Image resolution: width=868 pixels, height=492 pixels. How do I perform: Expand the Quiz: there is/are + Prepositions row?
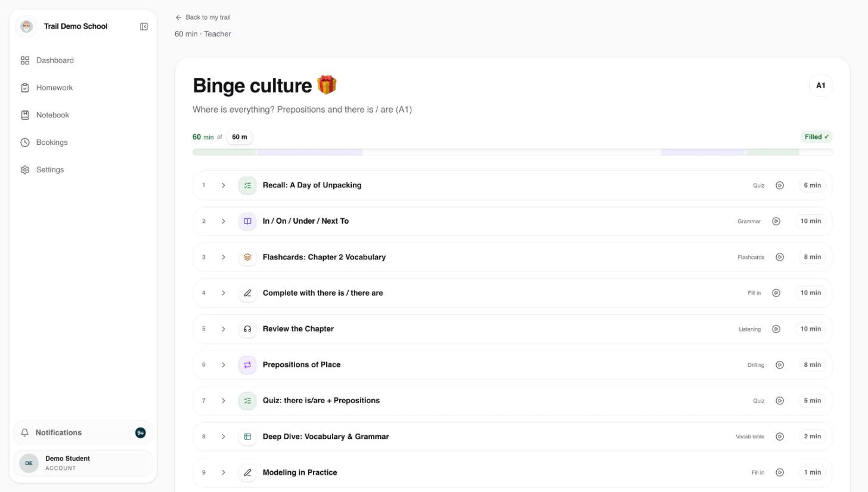pyautogui.click(x=224, y=401)
